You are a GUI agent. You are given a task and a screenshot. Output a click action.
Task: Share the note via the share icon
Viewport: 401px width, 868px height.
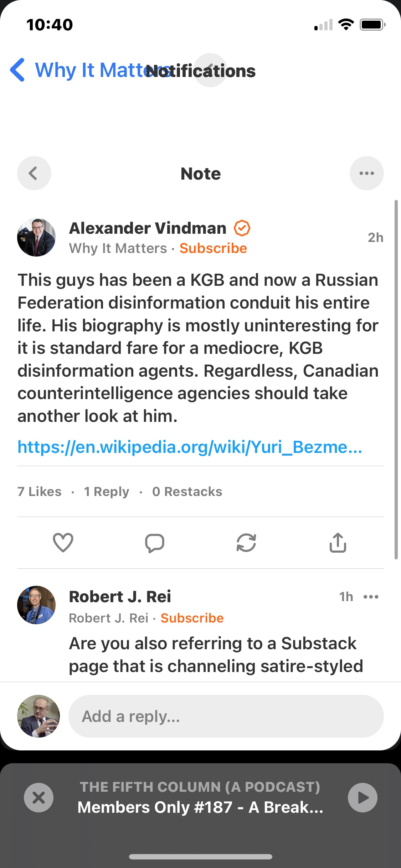(x=337, y=543)
